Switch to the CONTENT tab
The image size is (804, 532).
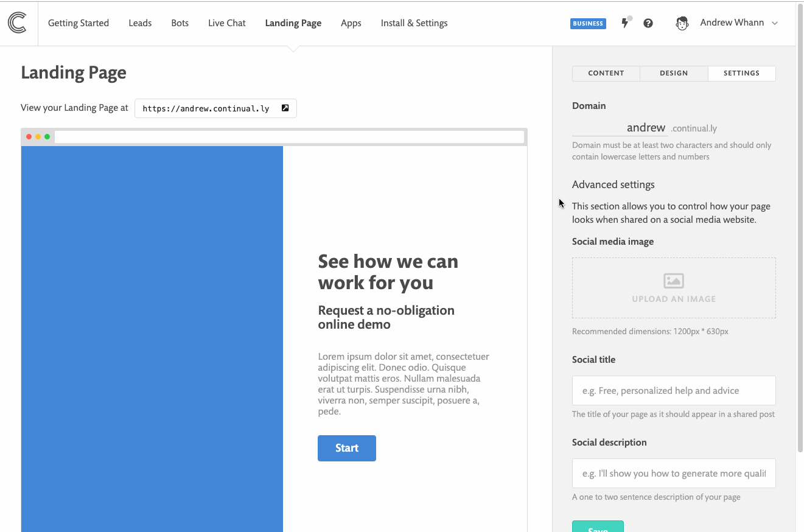[606, 73]
